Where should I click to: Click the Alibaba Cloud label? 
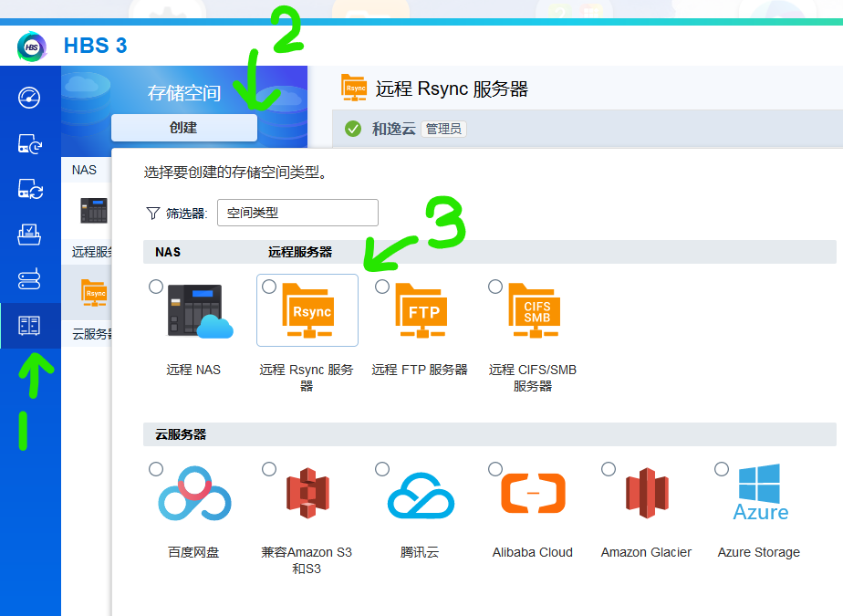(533, 552)
